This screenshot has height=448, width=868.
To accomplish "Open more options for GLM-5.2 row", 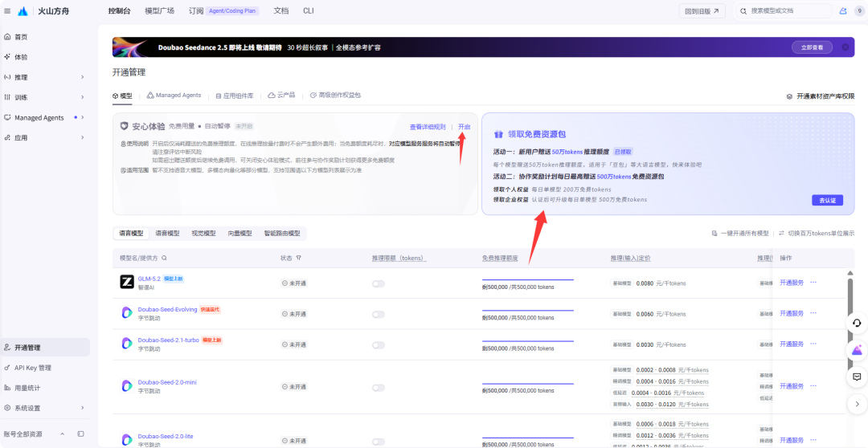I will point(813,282).
